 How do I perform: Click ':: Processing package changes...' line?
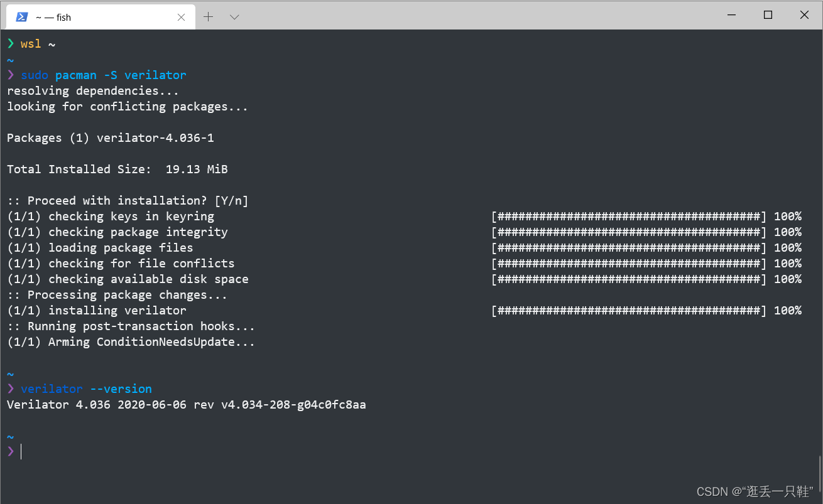(x=117, y=295)
